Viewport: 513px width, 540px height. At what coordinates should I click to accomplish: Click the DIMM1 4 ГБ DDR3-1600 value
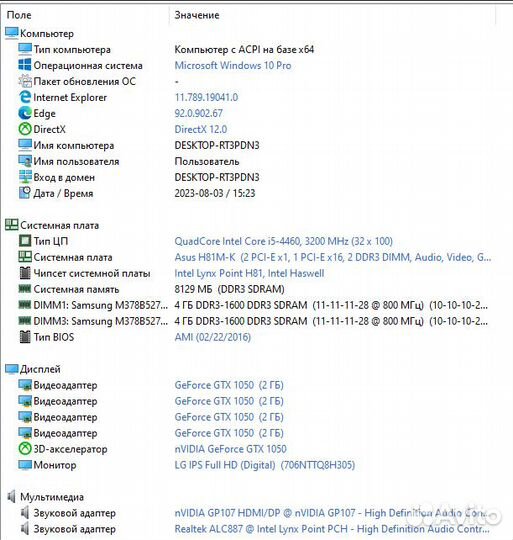[x=331, y=305]
